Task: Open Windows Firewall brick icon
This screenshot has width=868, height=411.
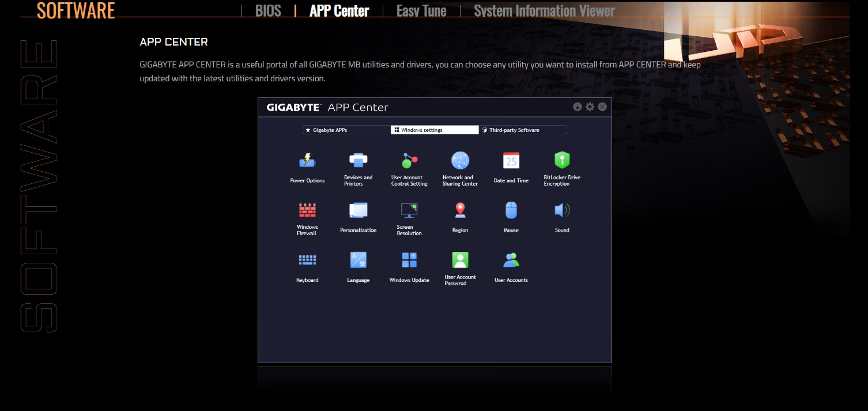Action: coord(307,210)
